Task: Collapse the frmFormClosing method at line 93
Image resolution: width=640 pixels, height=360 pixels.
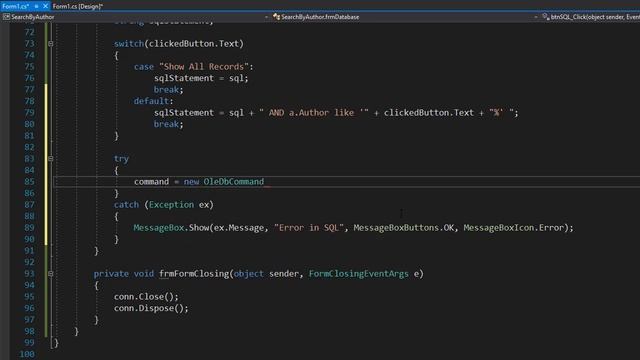Action: point(51,273)
